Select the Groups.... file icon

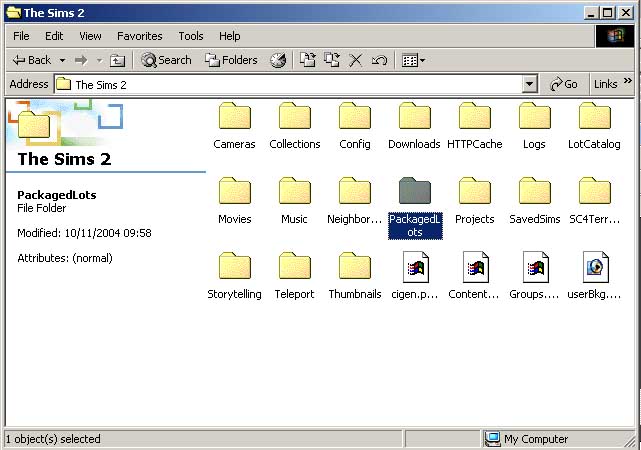pyautogui.click(x=535, y=267)
